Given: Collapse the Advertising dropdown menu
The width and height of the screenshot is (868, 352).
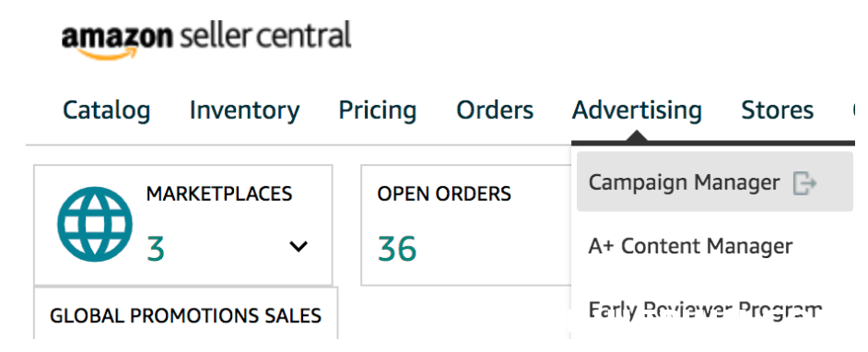Looking at the screenshot, I should (x=637, y=111).
